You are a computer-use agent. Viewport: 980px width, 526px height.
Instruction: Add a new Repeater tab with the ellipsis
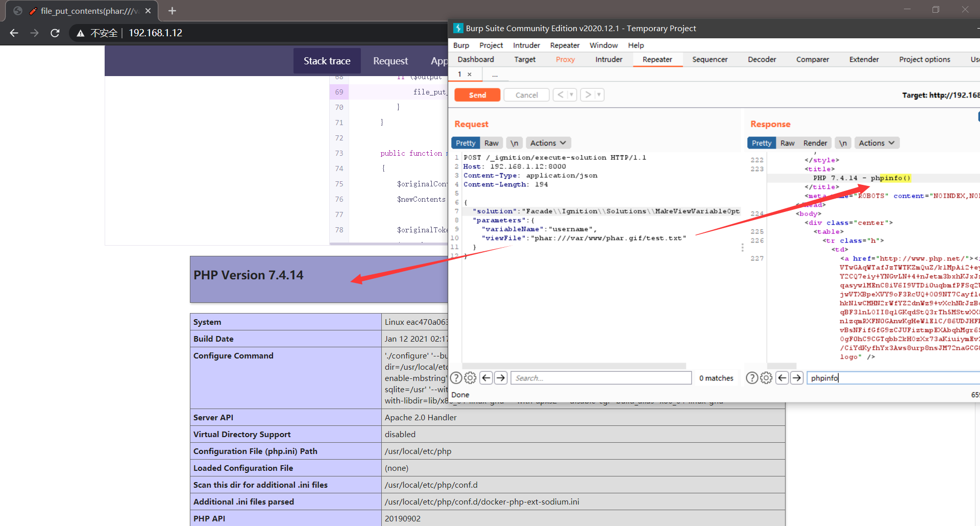pyautogui.click(x=495, y=75)
